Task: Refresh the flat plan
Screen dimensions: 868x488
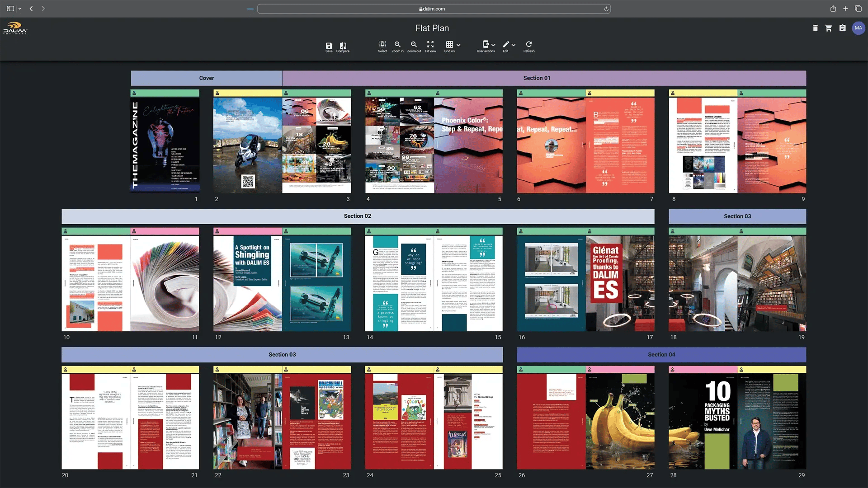Action: pyautogui.click(x=528, y=44)
